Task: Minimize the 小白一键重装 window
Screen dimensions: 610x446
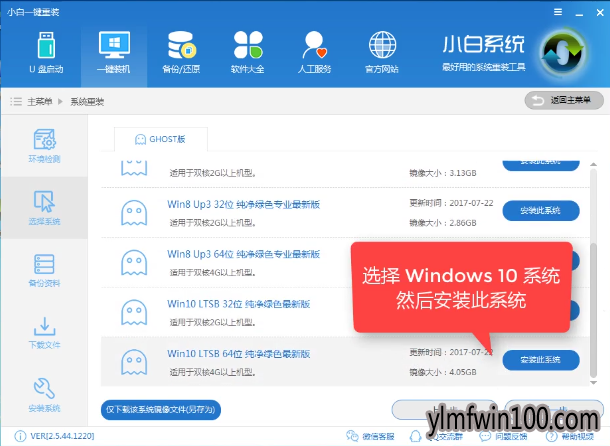Action: click(x=579, y=13)
